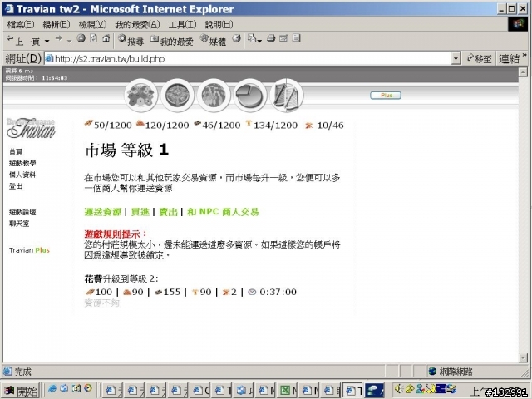Open the statistics pie chart icon
This screenshot has width=532, height=399.
[x=250, y=96]
